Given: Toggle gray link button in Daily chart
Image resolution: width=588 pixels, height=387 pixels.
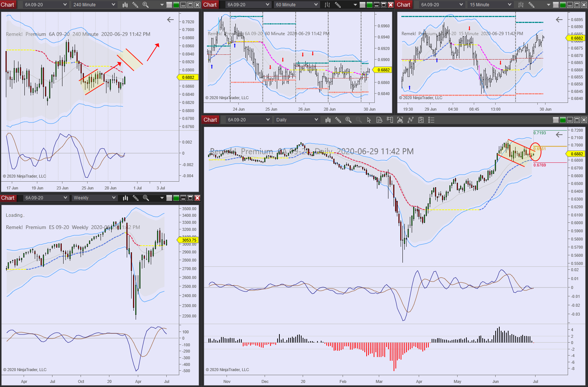Looking at the screenshot, I should click(x=556, y=120).
